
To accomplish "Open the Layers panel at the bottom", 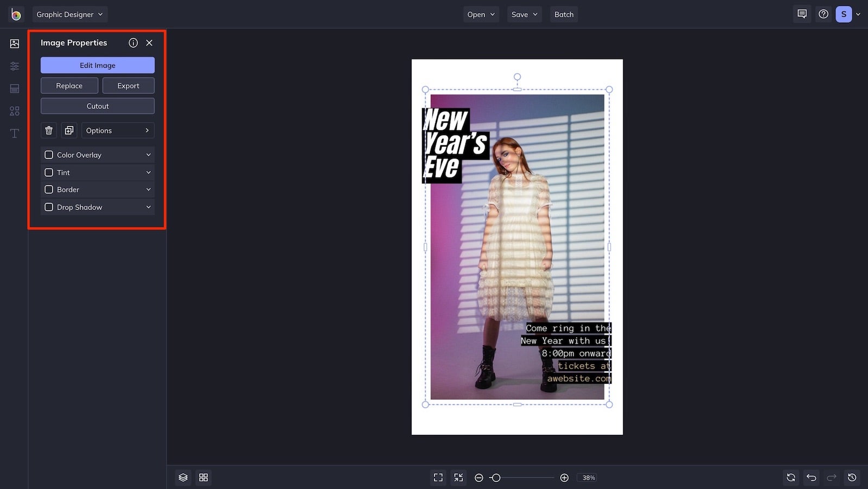I will (x=183, y=477).
